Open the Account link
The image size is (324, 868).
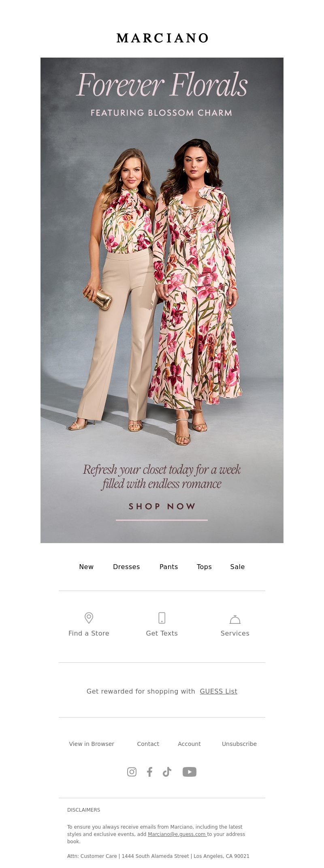pyautogui.click(x=189, y=744)
